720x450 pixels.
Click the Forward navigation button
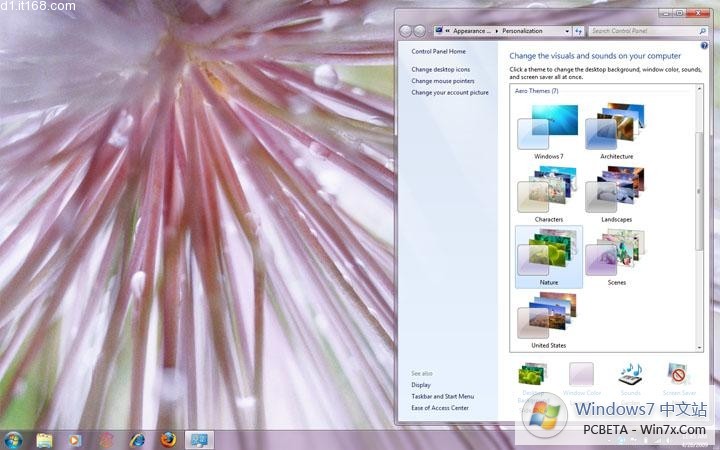point(419,31)
